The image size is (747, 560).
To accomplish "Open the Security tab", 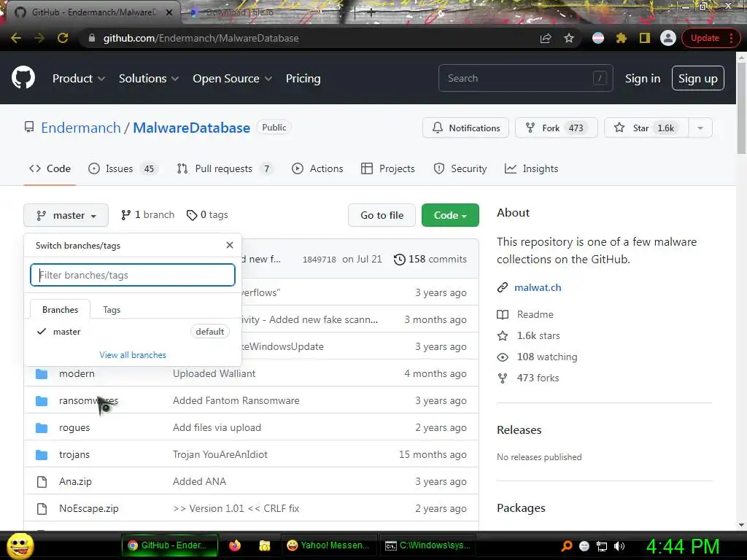I will coord(460,168).
